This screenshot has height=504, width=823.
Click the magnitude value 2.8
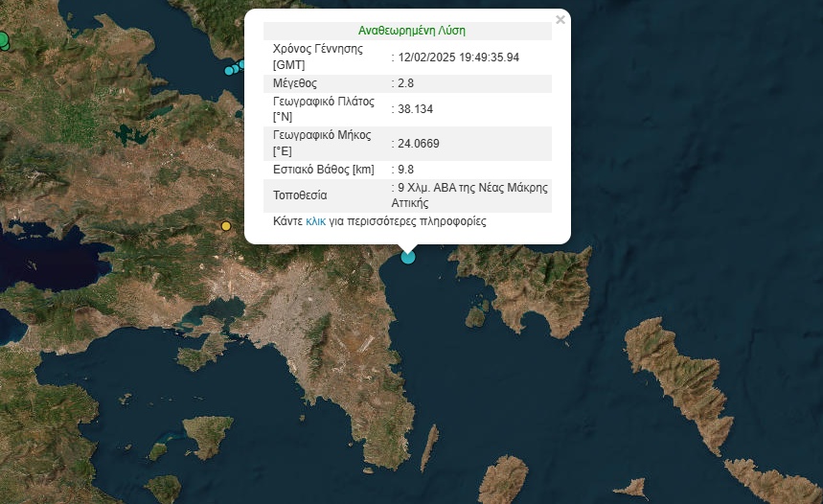[406, 83]
